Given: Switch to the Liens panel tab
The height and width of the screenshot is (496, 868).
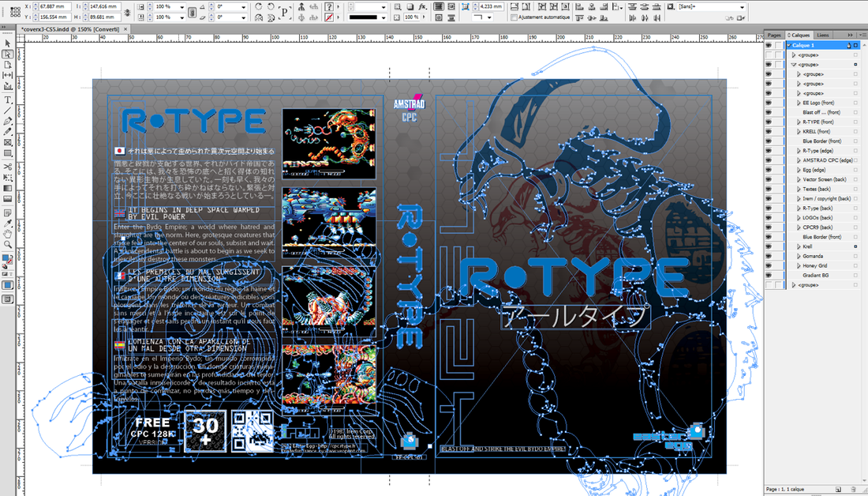Looking at the screenshot, I should tap(823, 35).
